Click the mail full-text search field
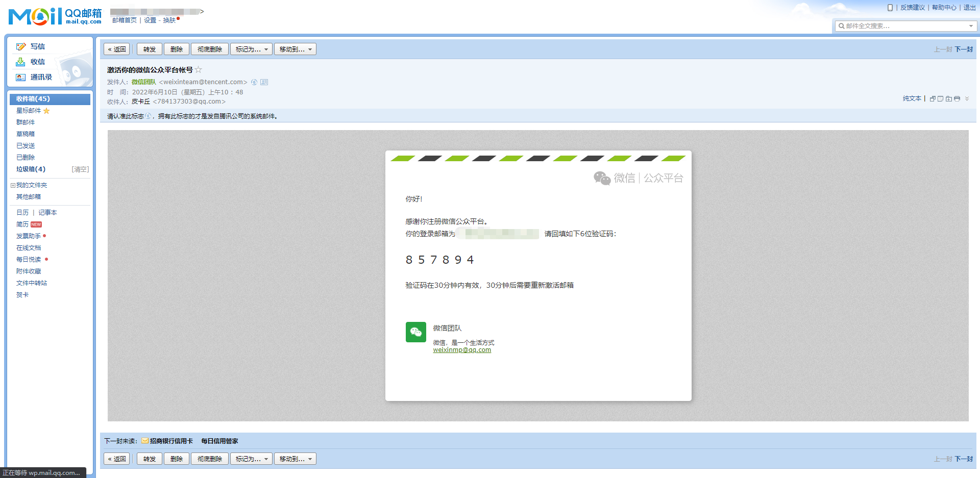Screen dimensions: 980x478 pos(905,26)
